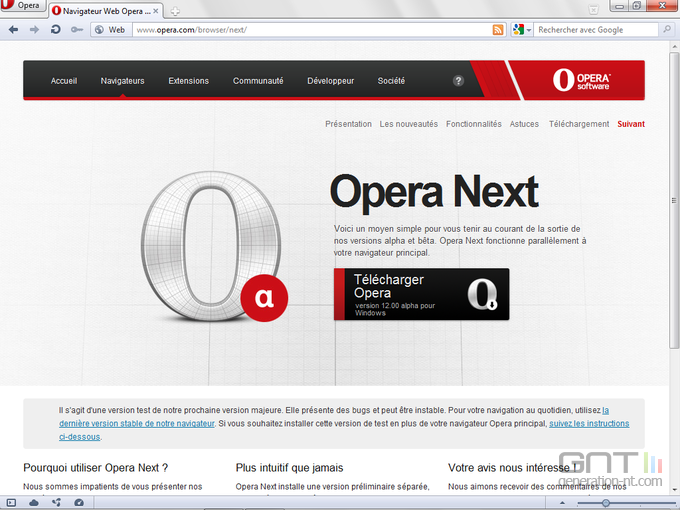Open the Société menu item
The image size is (680, 510).
click(391, 81)
